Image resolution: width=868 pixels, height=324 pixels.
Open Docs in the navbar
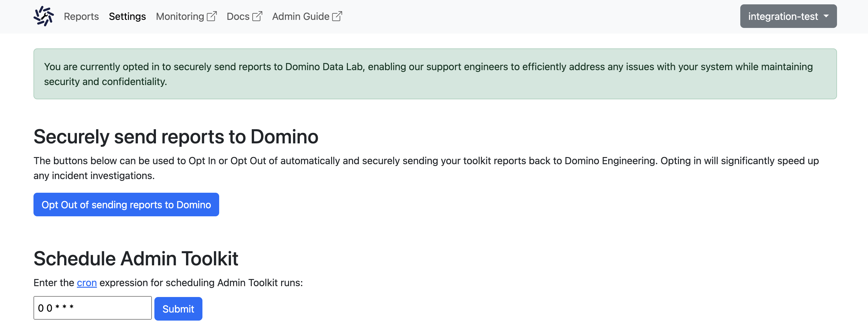click(x=244, y=16)
